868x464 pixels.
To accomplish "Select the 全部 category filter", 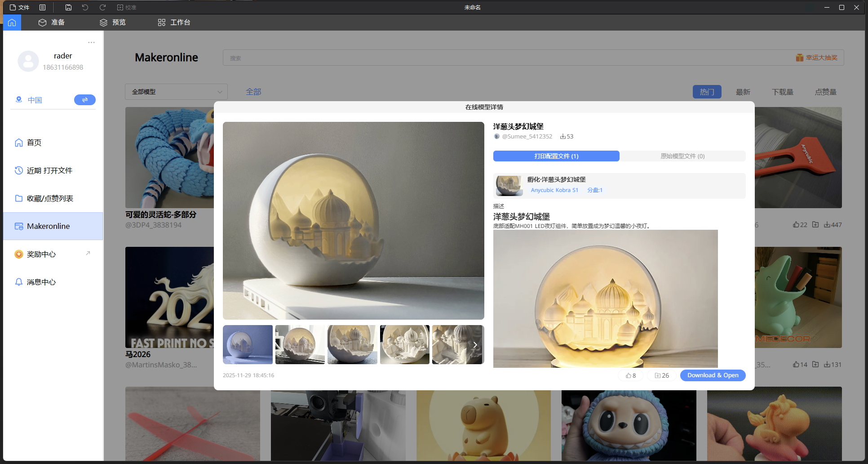I will (253, 92).
